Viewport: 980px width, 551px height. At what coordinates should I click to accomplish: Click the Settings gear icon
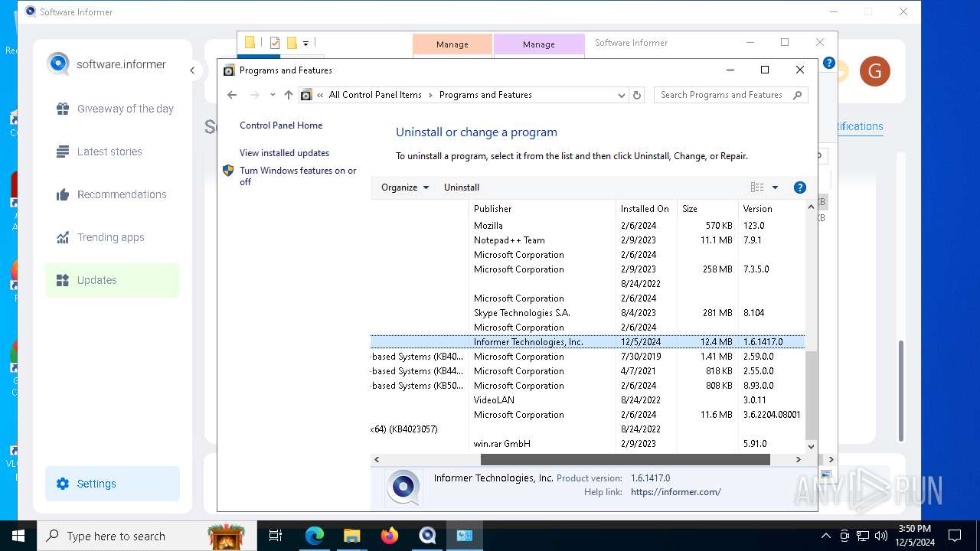coord(63,484)
